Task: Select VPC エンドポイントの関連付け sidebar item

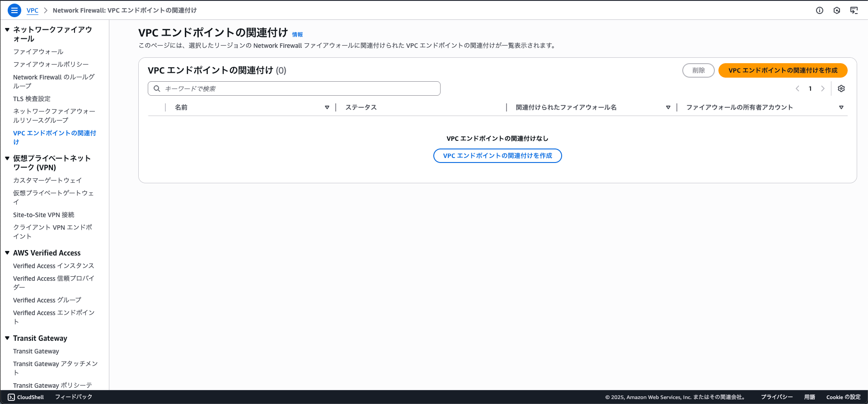Action: [55, 138]
